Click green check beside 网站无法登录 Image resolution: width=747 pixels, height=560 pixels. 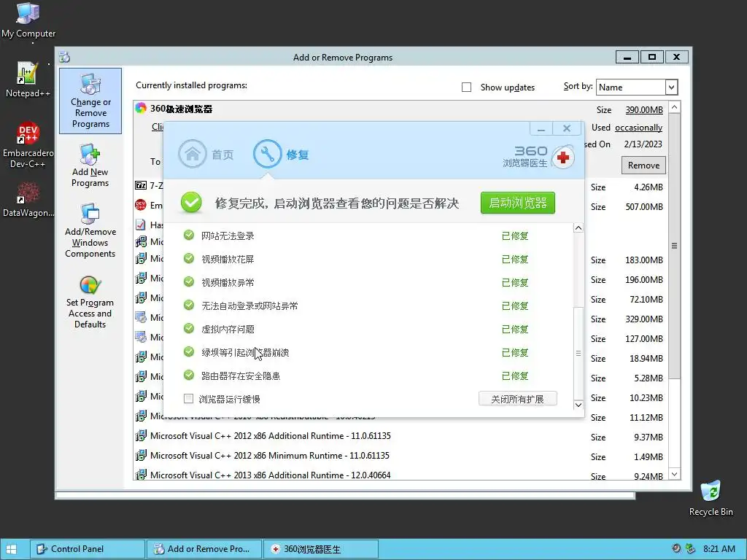point(189,235)
